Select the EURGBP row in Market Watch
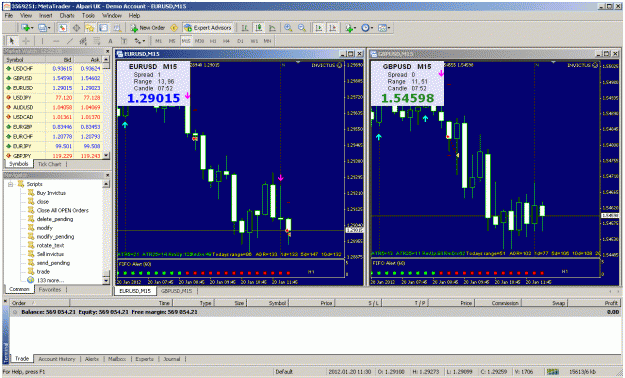Image resolution: width=625 pixels, height=378 pixels. 53,127
